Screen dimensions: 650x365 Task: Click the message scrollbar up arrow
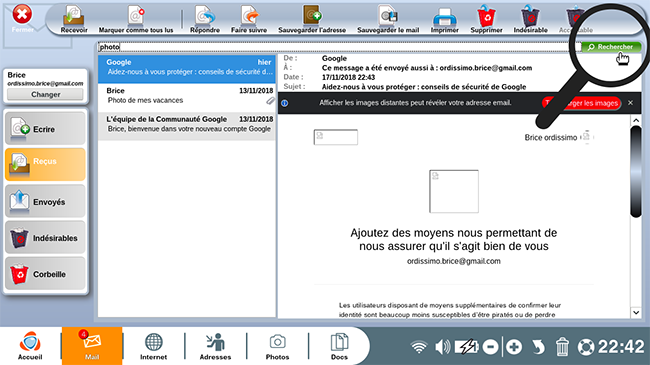(x=636, y=121)
